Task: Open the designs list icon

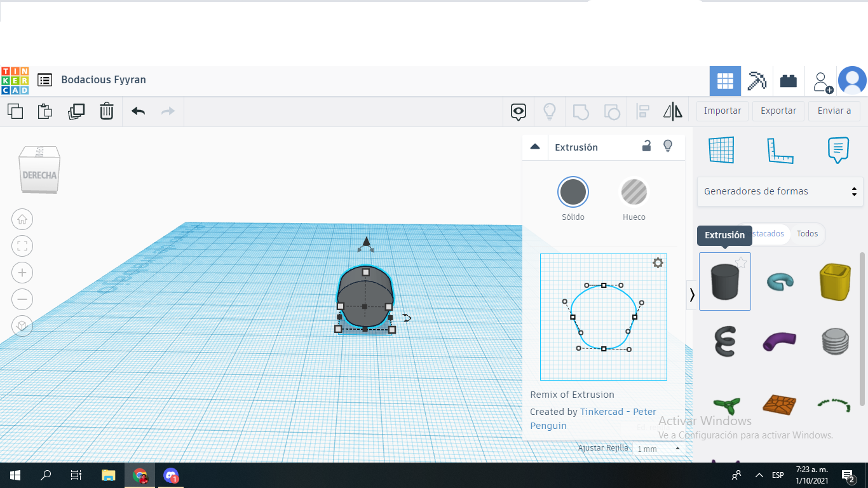Action: click(44, 80)
